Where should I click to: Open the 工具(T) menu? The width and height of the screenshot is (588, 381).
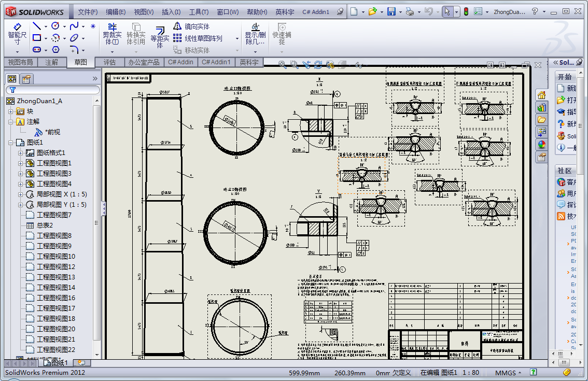(198, 12)
